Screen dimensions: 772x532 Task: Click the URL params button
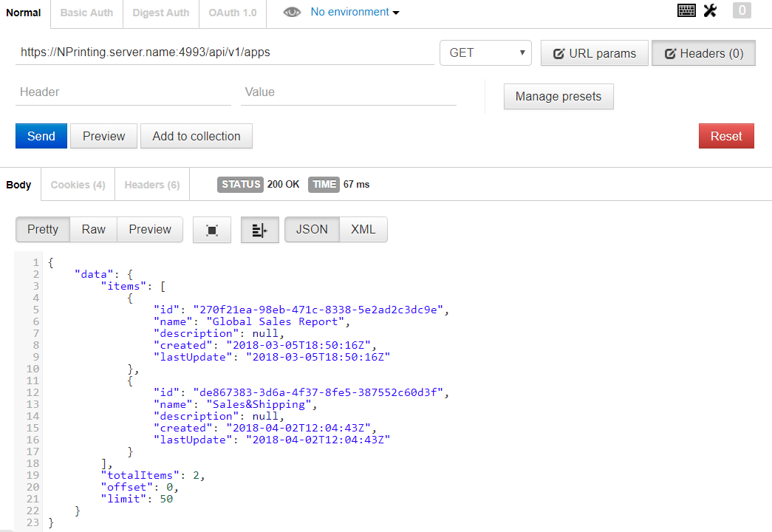[x=594, y=53]
